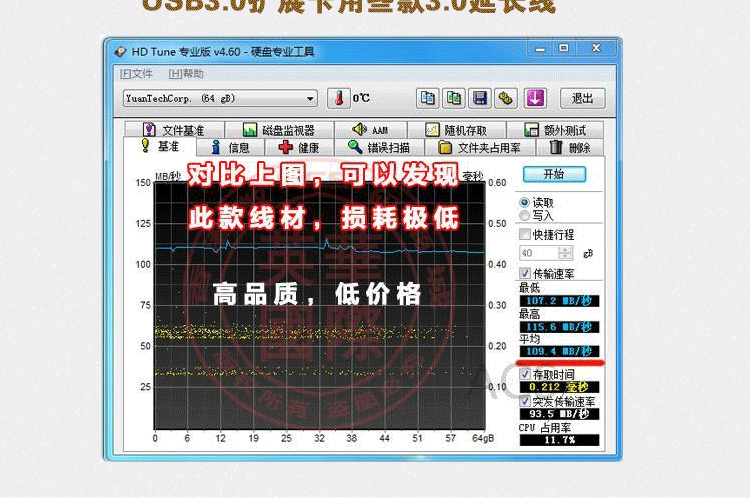Viewport: 750px width, 498px height.
Task: Click the short stroke gB spinner arrows
Action: (x=565, y=253)
